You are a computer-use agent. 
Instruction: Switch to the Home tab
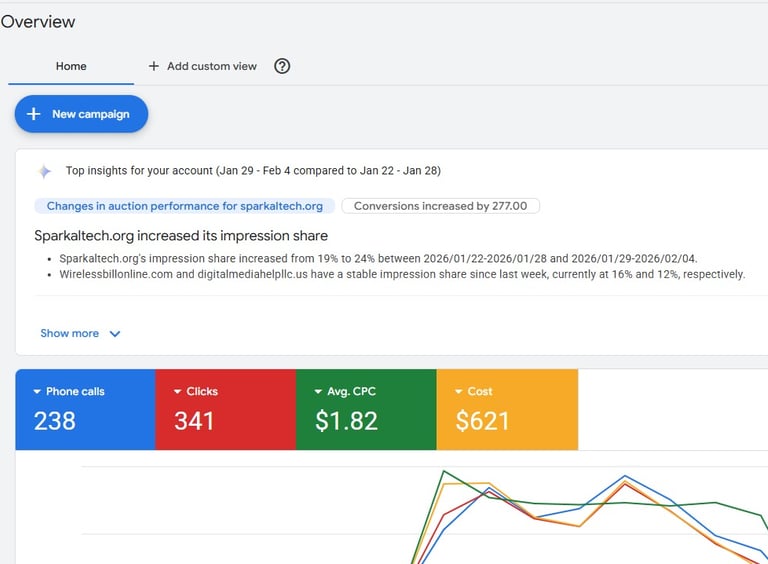pyautogui.click(x=71, y=66)
